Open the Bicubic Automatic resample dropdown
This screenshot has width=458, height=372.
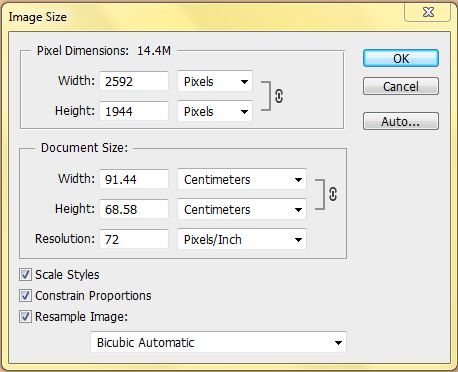[219, 342]
